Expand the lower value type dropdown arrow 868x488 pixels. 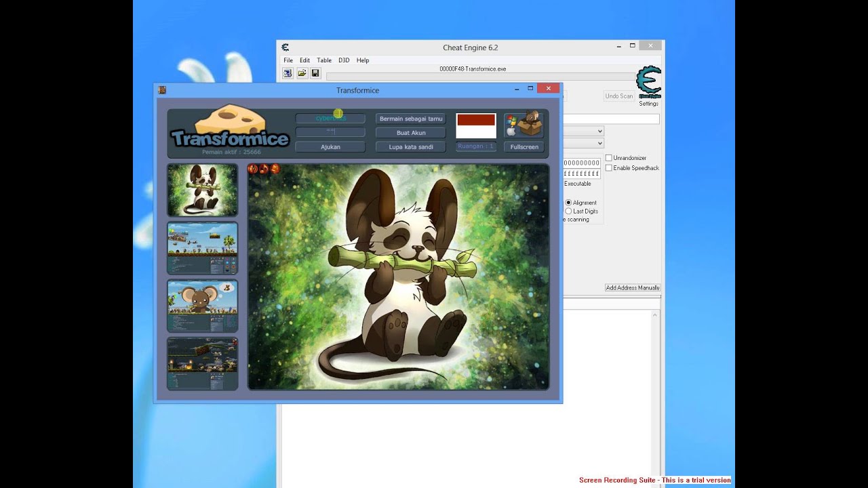(599, 143)
